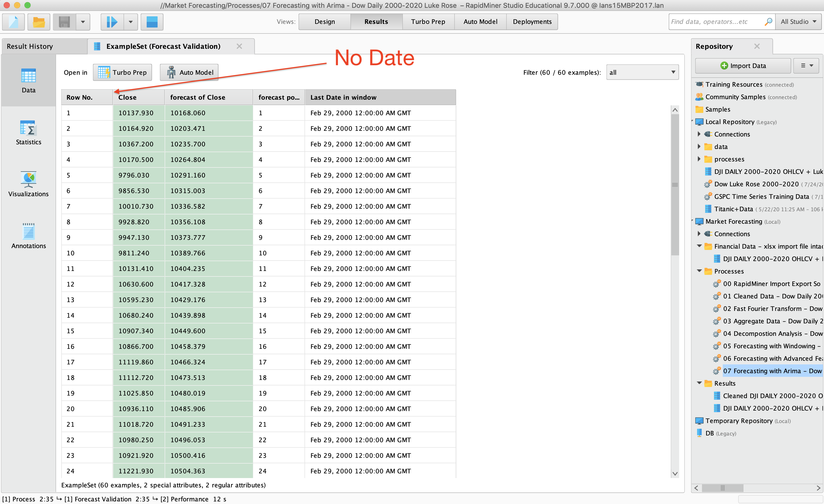Open the run options dropdown arrow
Image resolution: width=824 pixels, height=504 pixels.
click(x=131, y=22)
